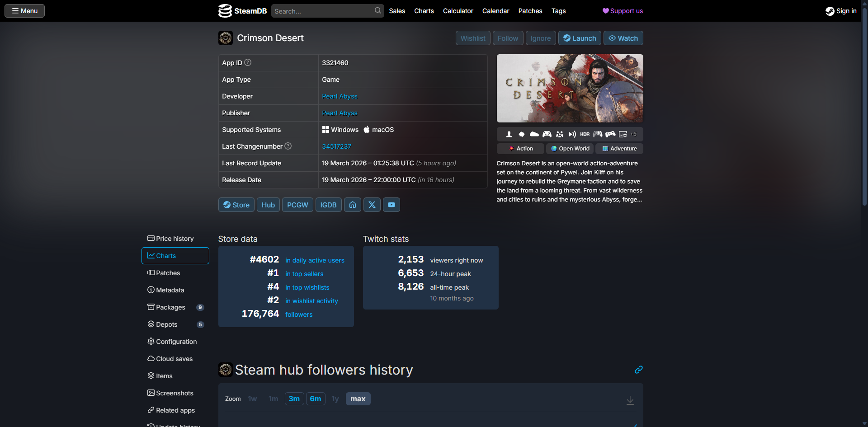Go to Charts in top navigation
Image resolution: width=868 pixels, height=427 pixels.
point(424,11)
